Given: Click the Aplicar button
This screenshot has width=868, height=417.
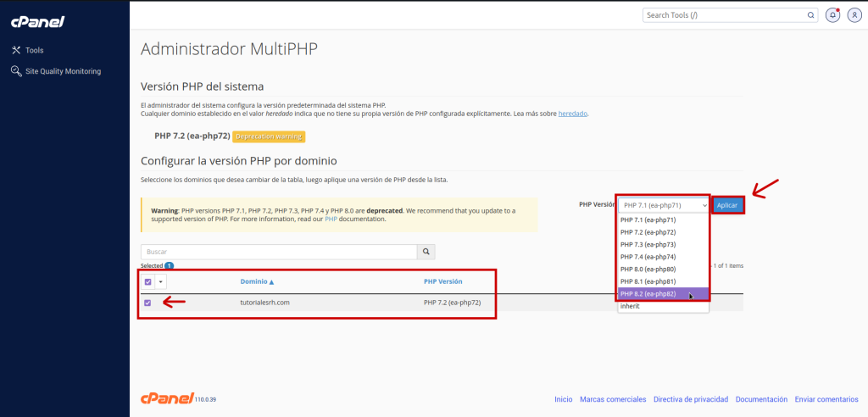Looking at the screenshot, I should tap(727, 205).
